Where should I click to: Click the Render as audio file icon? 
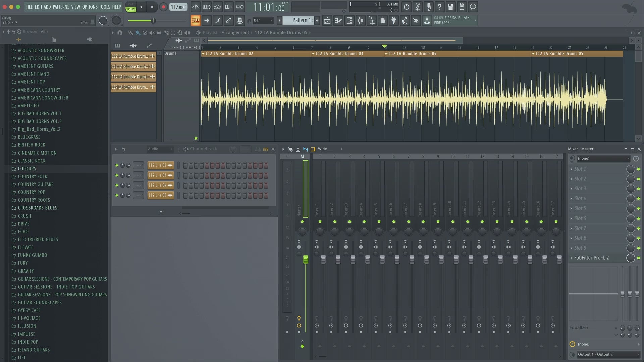[462, 7]
